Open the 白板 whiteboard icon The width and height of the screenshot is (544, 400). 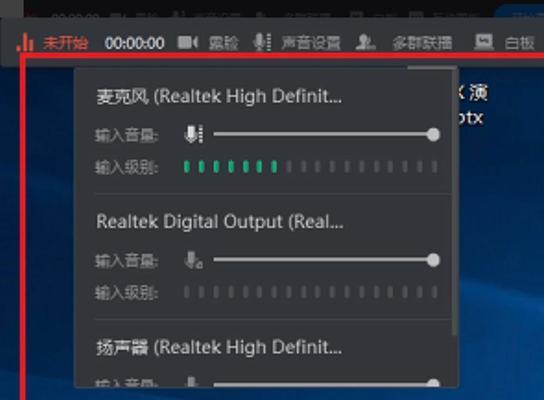(x=484, y=42)
